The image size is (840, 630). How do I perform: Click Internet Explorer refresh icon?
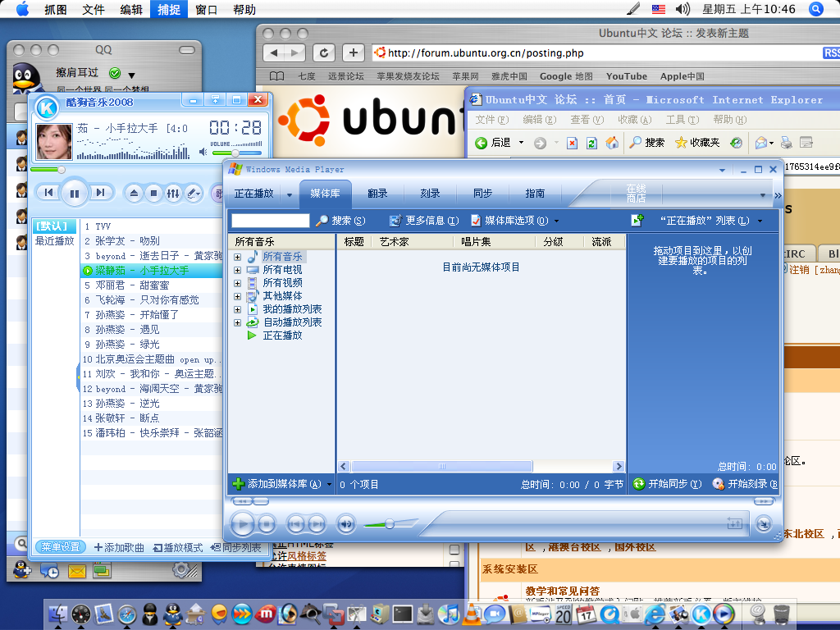(592, 143)
